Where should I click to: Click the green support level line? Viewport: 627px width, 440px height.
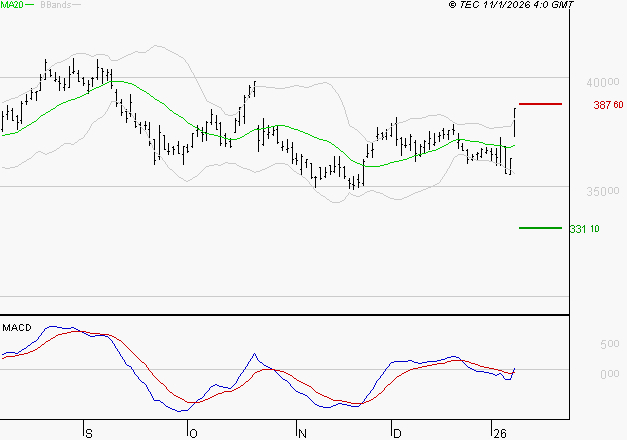pyautogui.click(x=540, y=228)
